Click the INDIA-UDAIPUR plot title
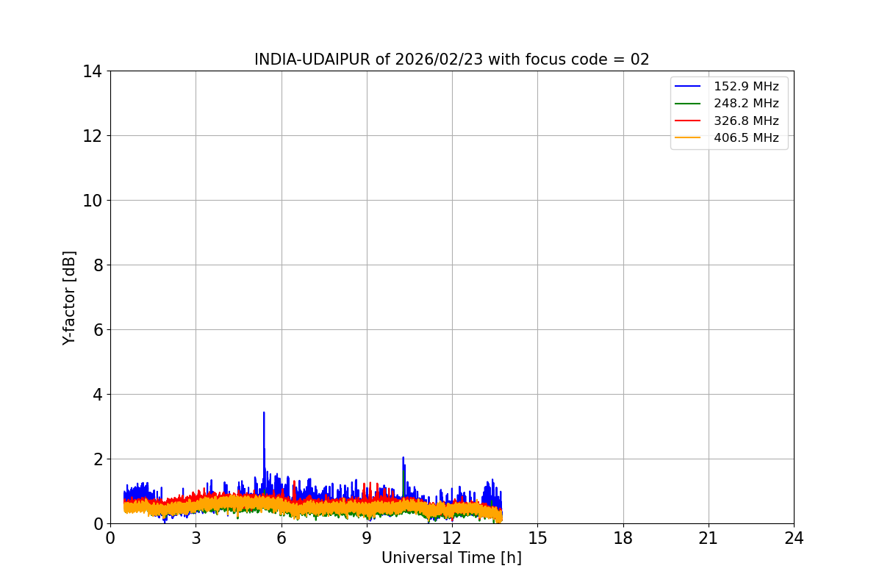Image resolution: width=882 pixels, height=588 pixels. click(x=452, y=60)
